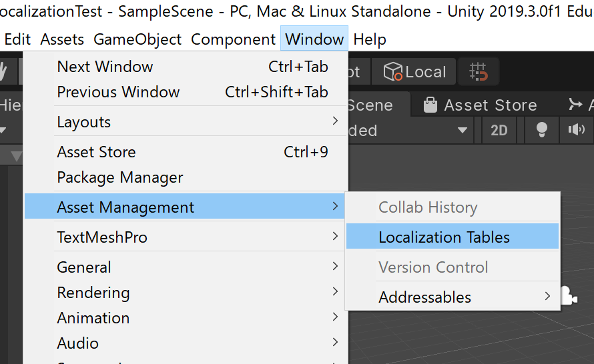Toggle the grid snapping magnet icon

pyautogui.click(x=479, y=72)
